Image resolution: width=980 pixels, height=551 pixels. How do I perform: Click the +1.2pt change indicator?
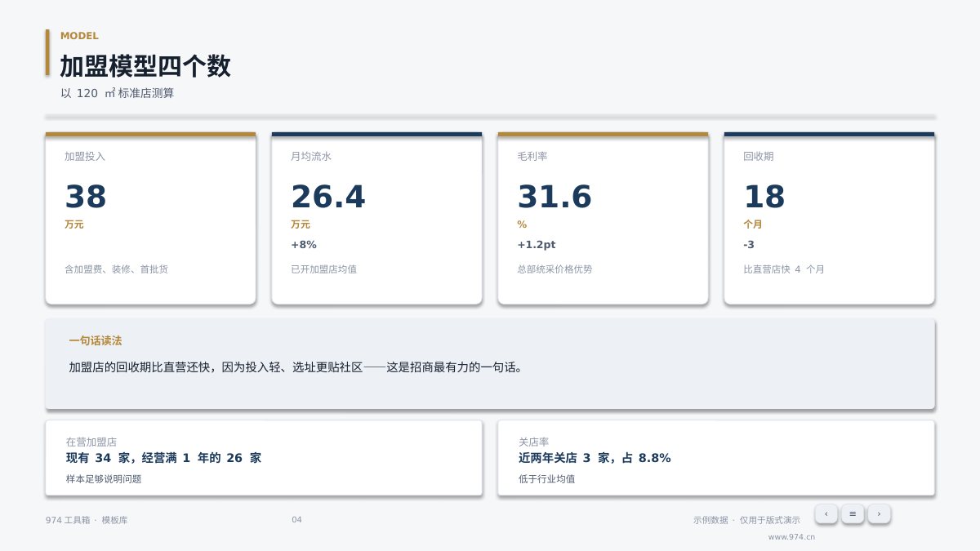pyautogui.click(x=537, y=245)
